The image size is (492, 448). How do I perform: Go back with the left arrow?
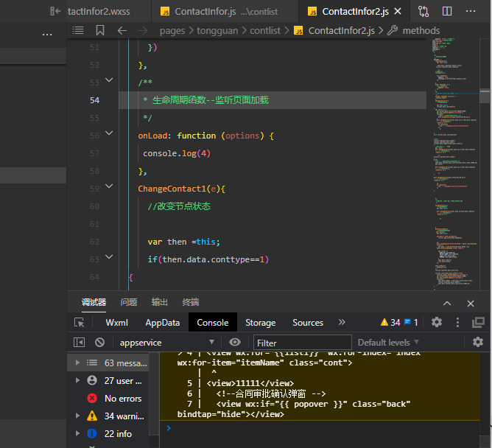(x=122, y=30)
